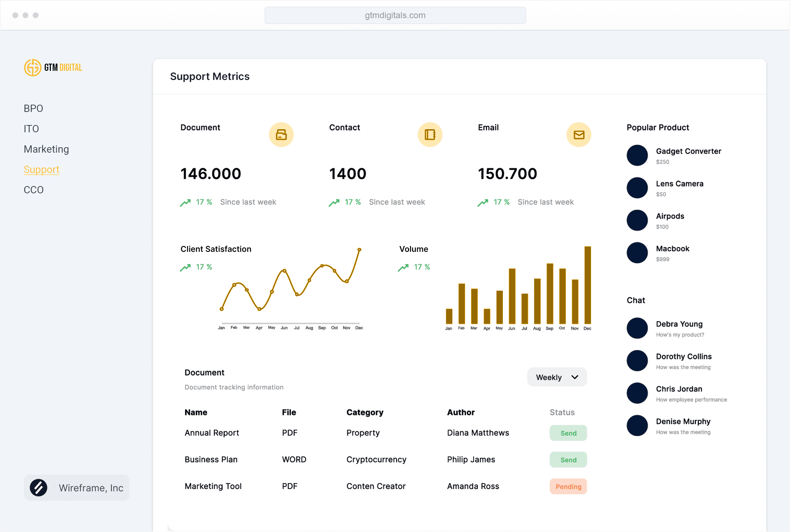Click Send status for Business Plan
Viewport: 790px width, 532px height.
[x=568, y=460]
